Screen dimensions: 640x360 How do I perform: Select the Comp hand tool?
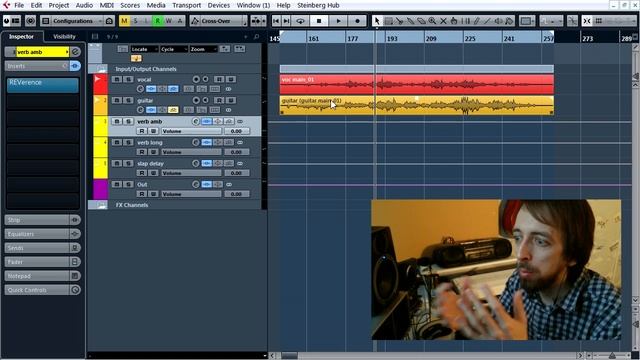(x=454, y=21)
